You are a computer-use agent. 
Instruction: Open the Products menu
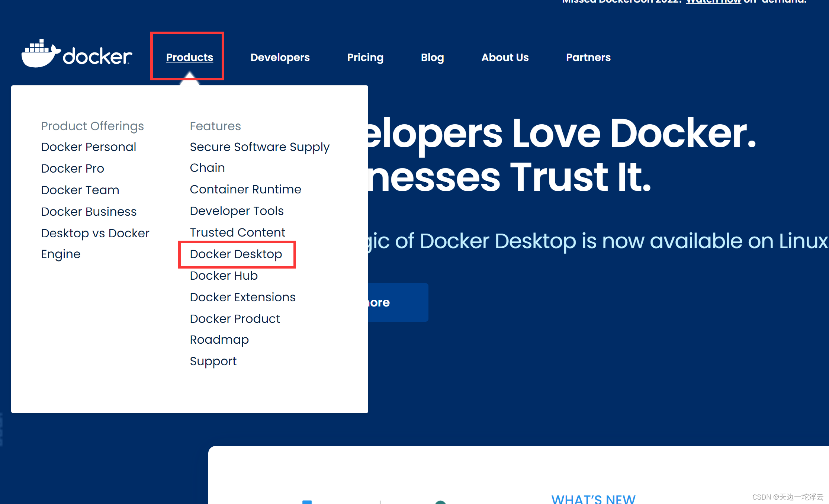(x=189, y=57)
